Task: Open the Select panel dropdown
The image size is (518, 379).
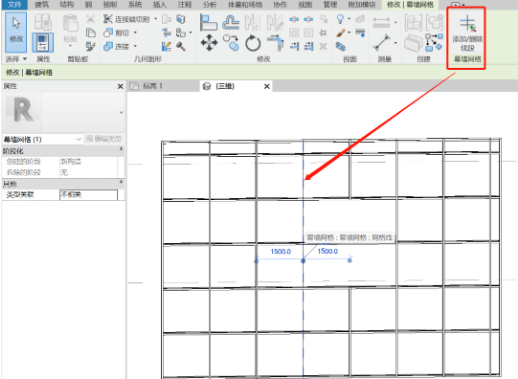Action: click(x=16, y=59)
